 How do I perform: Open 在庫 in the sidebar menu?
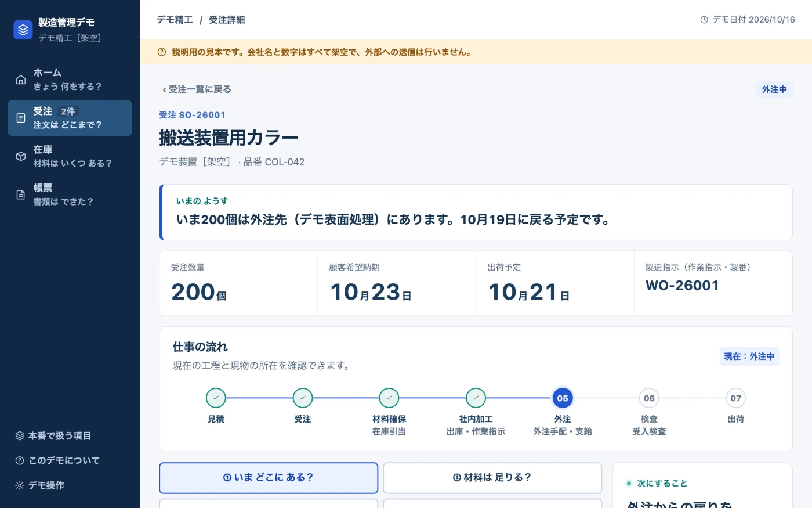coord(70,156)
